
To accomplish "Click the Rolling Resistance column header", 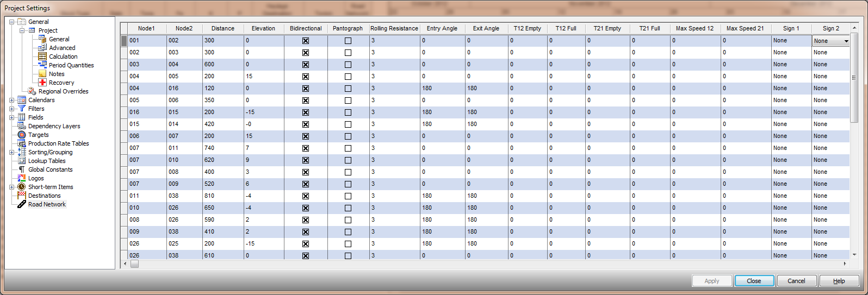I will (394, 28).
